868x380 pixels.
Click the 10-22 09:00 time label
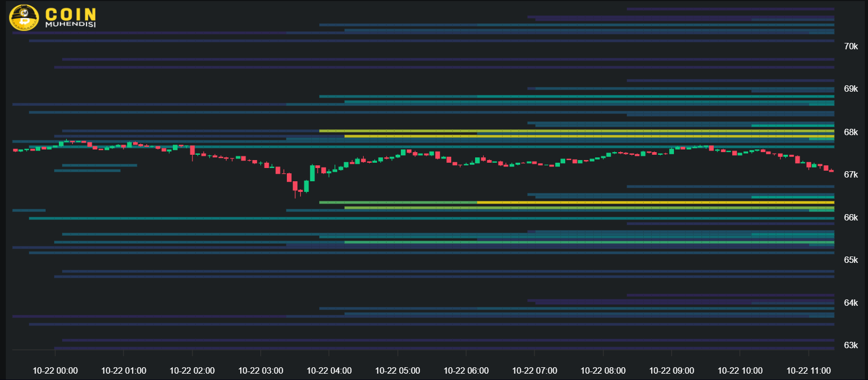pyautogui.click(x=671, y=370)
